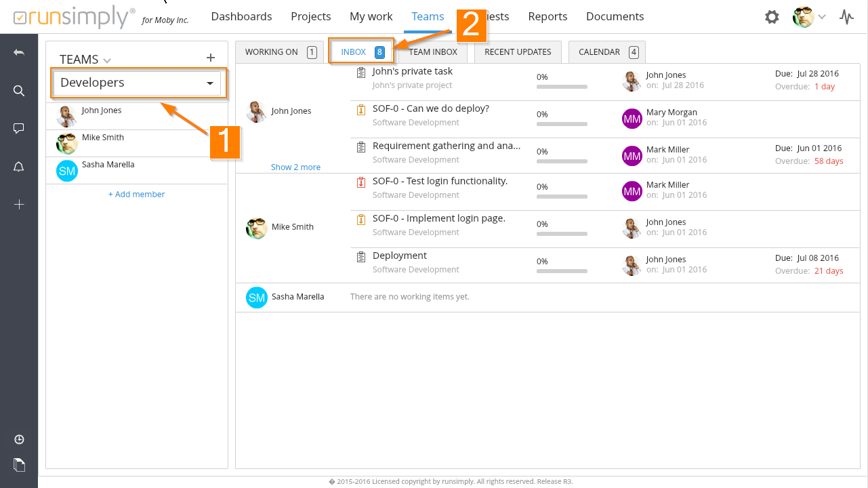Open the chat messages sidebar icon

click(19, 129)
